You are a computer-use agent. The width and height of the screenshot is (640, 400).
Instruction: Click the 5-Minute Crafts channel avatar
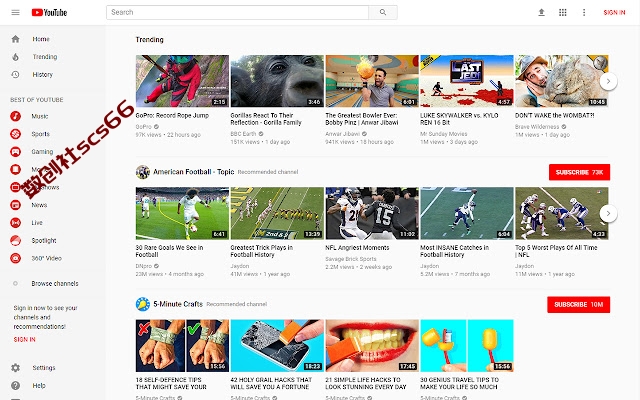point(143,304)
